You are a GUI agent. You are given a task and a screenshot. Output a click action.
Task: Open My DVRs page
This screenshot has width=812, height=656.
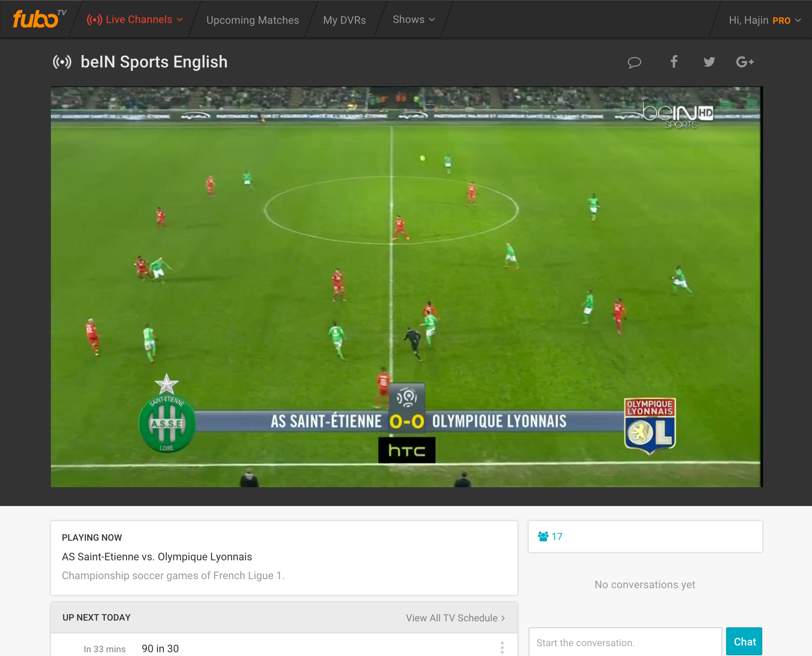coord(344,20)
